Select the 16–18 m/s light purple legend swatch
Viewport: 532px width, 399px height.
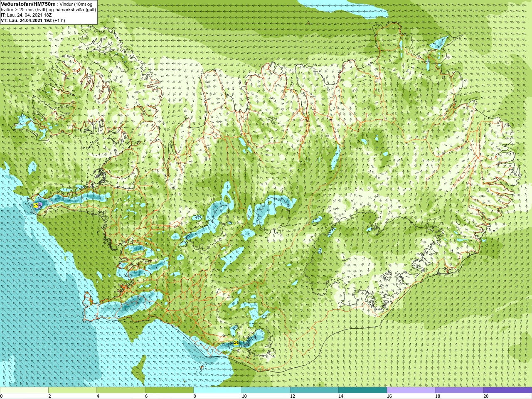pyautogui.click(x=411, y=390)
